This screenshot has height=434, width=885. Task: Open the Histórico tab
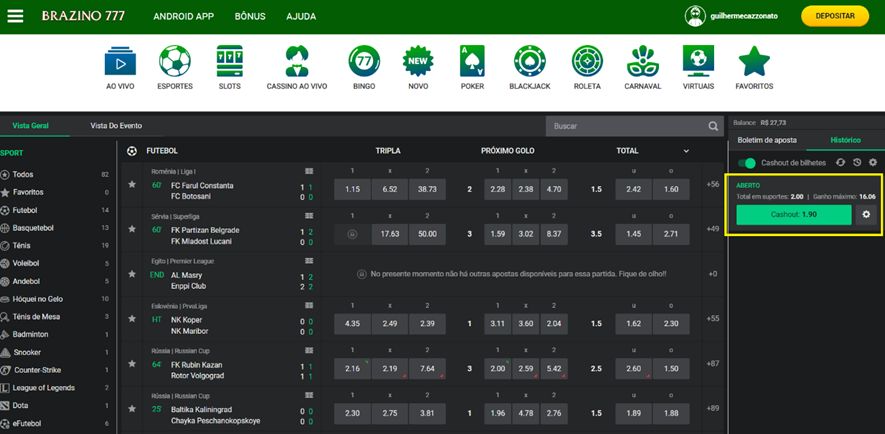(x=845, y=140)
